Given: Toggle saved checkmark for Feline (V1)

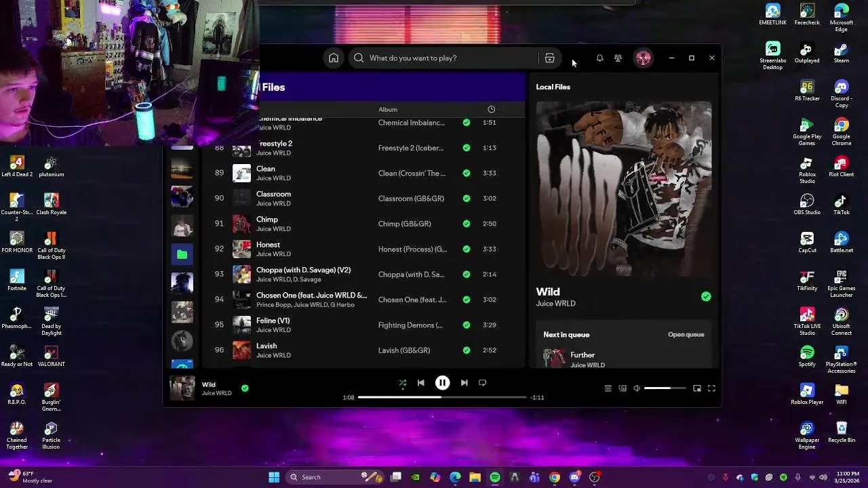Looking at the screenshot, I should 466,325.
